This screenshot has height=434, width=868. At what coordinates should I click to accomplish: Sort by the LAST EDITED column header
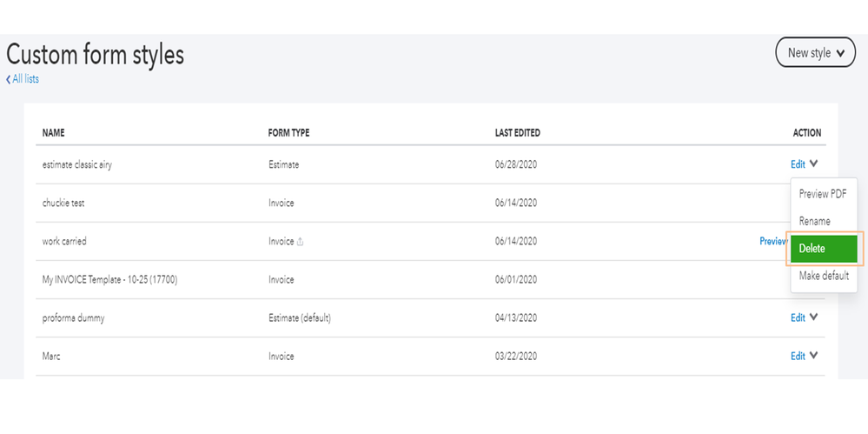(517, 133)
